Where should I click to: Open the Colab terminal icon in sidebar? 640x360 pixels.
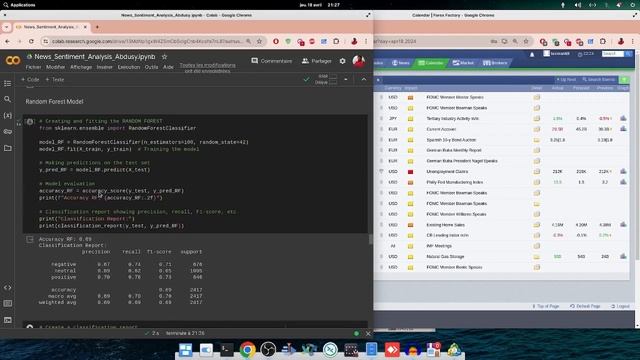(7, 320)
